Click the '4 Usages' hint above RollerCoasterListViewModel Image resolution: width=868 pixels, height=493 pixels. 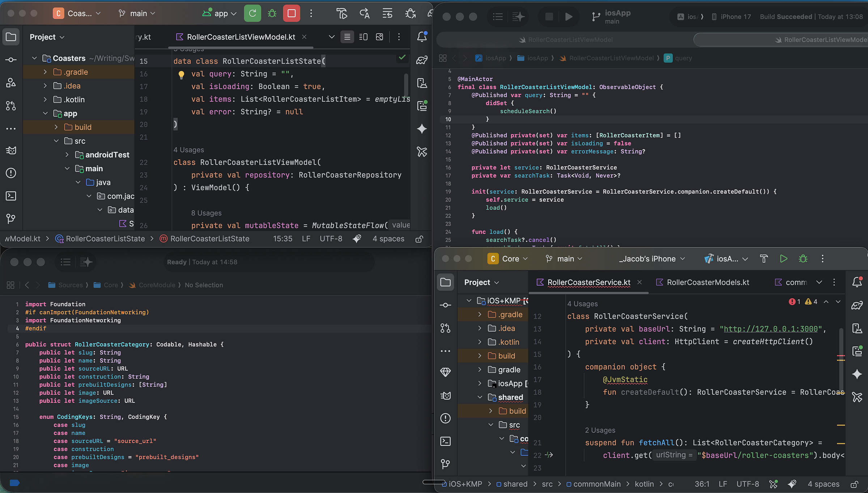tap(189, 150)
